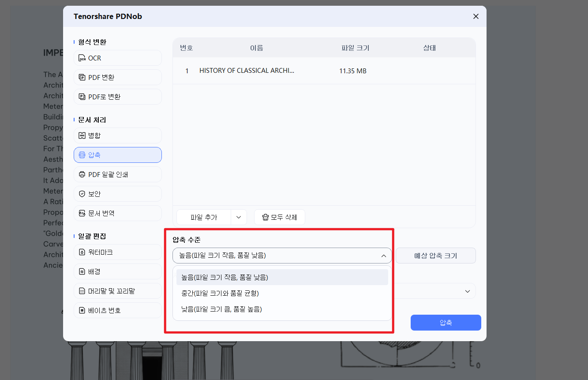Open the 보안 security tool

coord(118,194)
